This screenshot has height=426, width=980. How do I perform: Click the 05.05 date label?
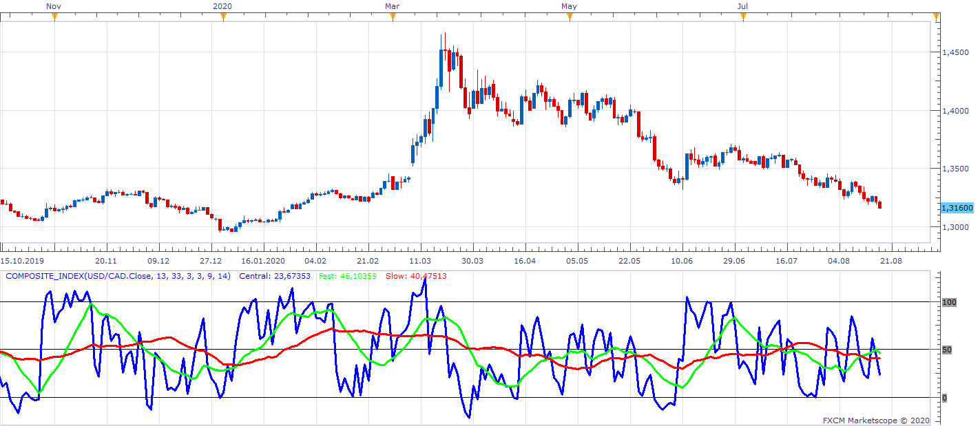pos(577,262)
